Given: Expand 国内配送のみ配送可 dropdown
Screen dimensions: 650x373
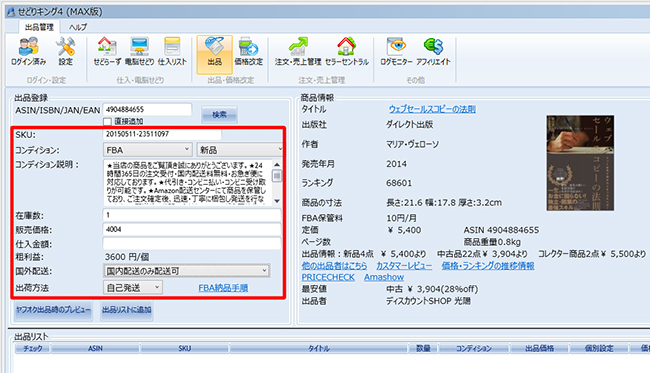Looking at the screenshot, I should [187, 271].
